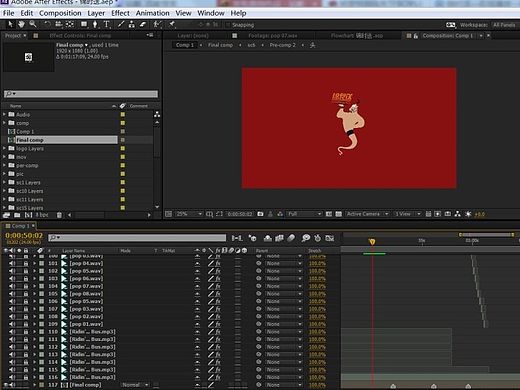Select the Clone Stamp tool

tap(132, 24)
